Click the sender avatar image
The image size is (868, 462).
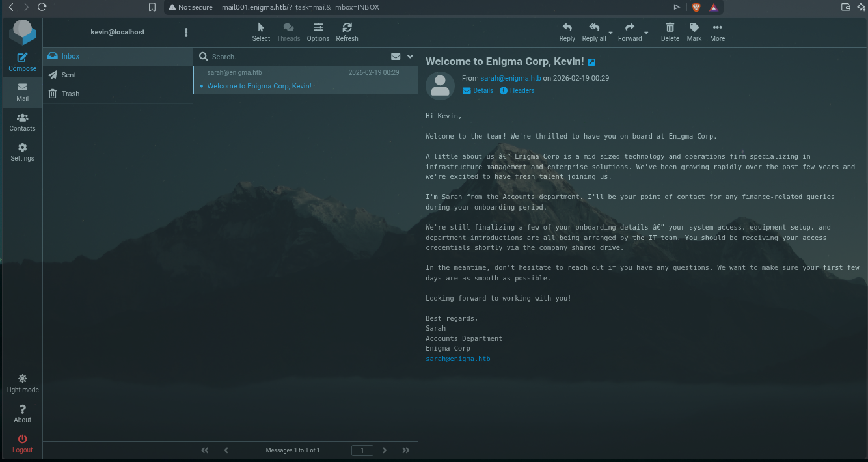pos(441,86)
